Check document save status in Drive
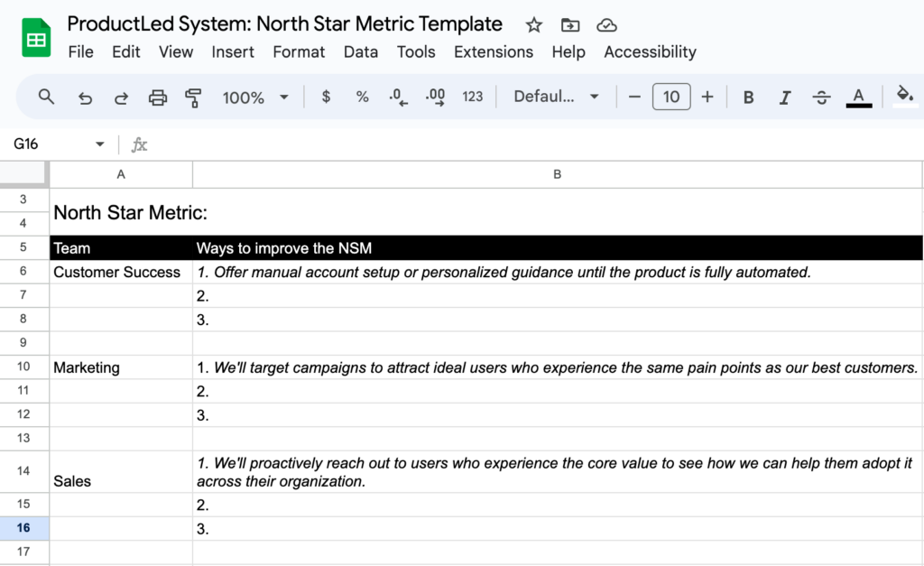The width and height of the screenshot is (924, 566). pyautogui.click(x=606, y=25)
